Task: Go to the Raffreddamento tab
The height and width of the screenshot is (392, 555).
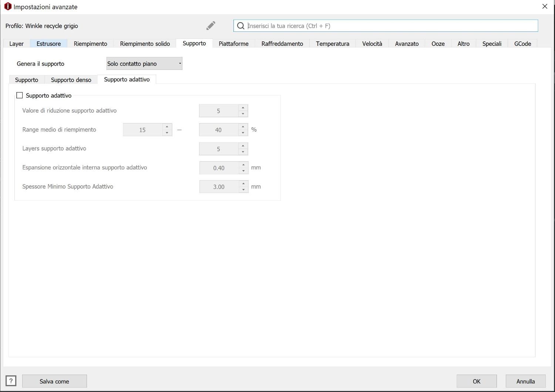Action: (x=282, y=44)
